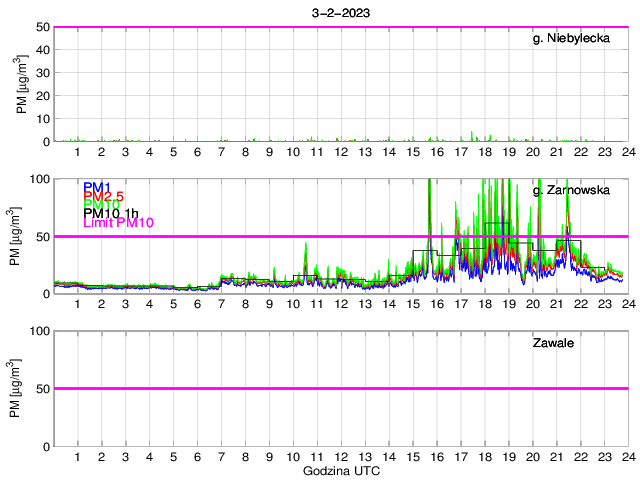Viewport: 640px width, 480px height.
Task: Click the PM y-axis label of bottom plot
Action: pos(21,388)
